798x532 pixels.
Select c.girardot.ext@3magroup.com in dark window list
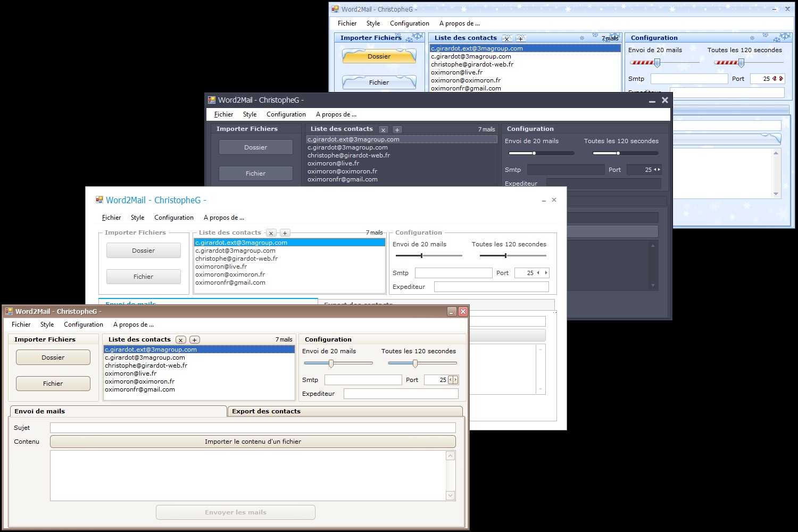coord(402,139)
